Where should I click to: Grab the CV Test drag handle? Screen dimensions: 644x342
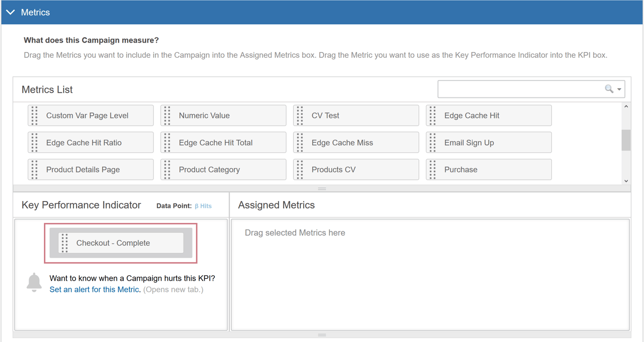[x=300, y=116]
